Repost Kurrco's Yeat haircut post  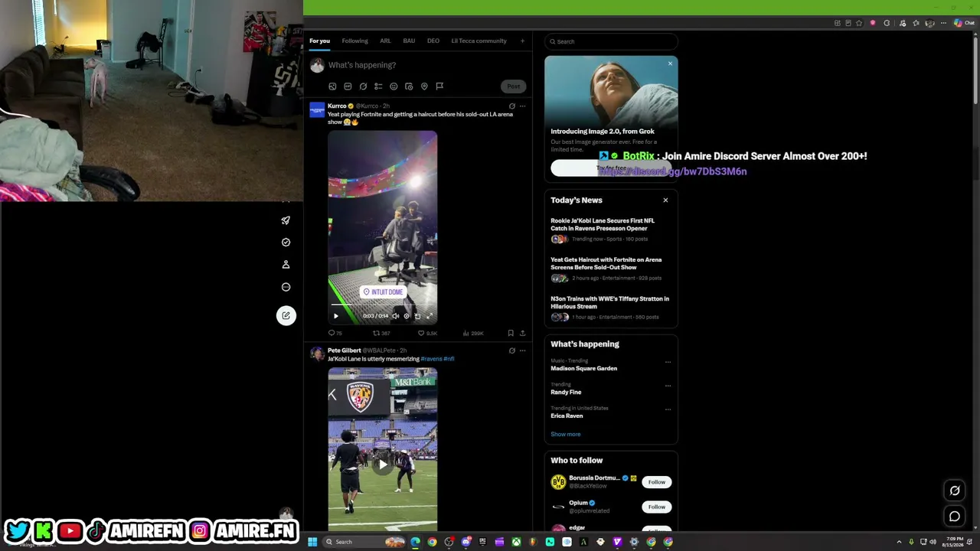click(381, 333)
